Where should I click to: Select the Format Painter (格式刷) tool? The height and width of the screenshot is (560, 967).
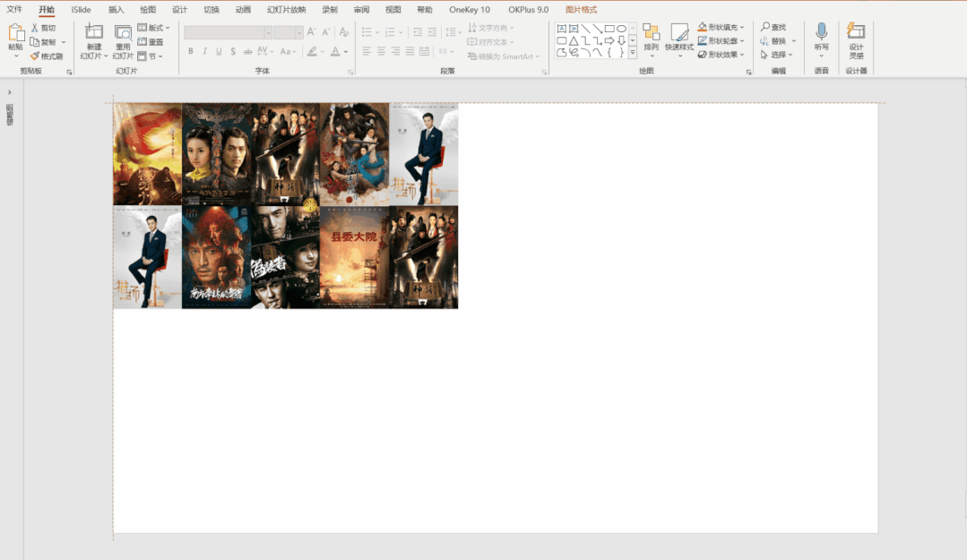pyautogui.click(x=47, y=56)
